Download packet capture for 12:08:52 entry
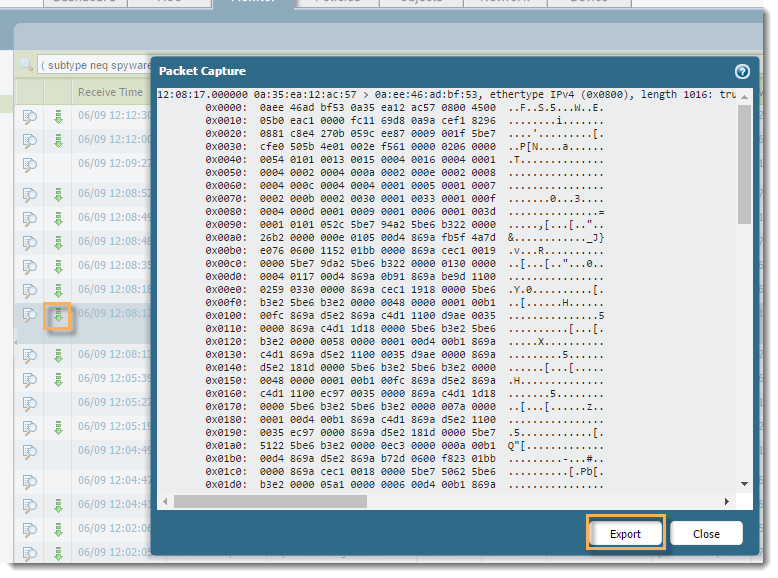Screen dimensions: 778x578 (59, 194)
